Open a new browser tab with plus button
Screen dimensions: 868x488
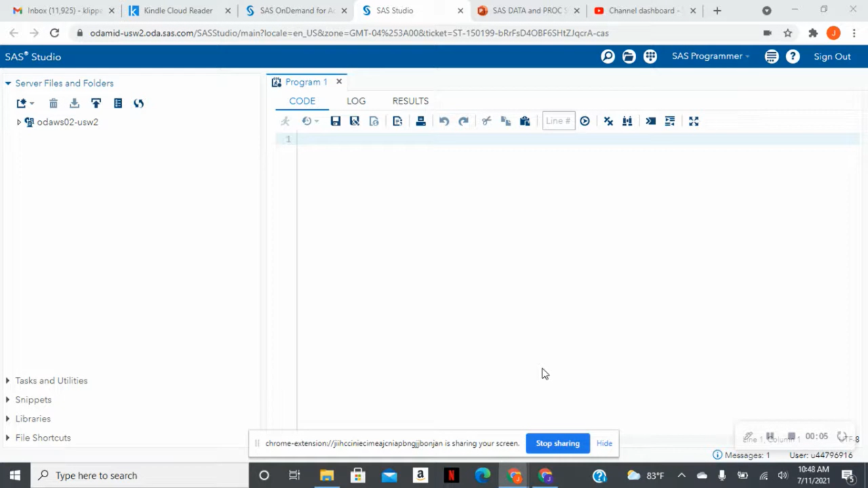[x=717, y=11]
